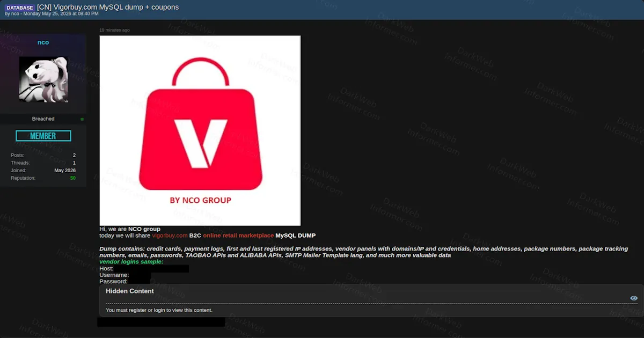This screenshot has width=644, height=338.
Task: Click 'Hi, we are NCO group' line
Action: click(x=130, y=229)
